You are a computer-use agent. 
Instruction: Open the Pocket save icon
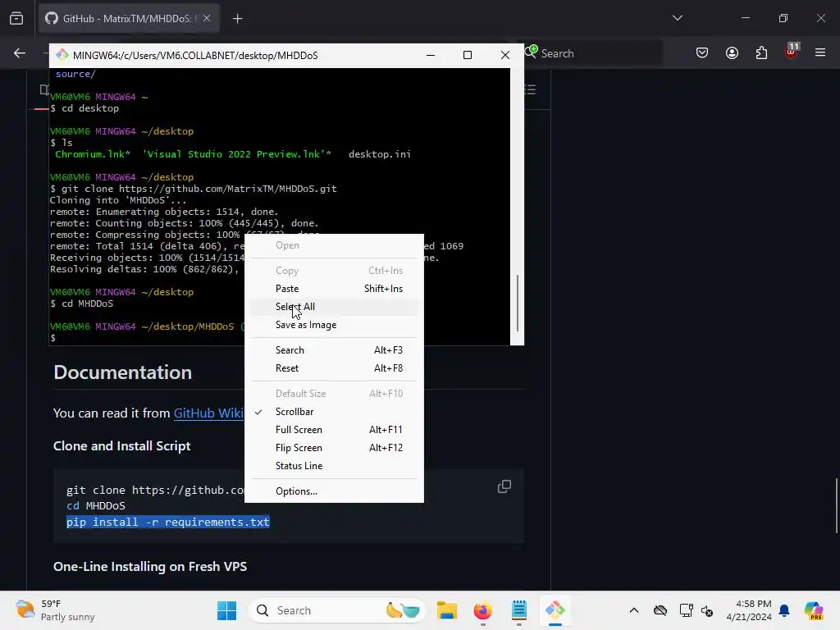(x=702, y=53)
